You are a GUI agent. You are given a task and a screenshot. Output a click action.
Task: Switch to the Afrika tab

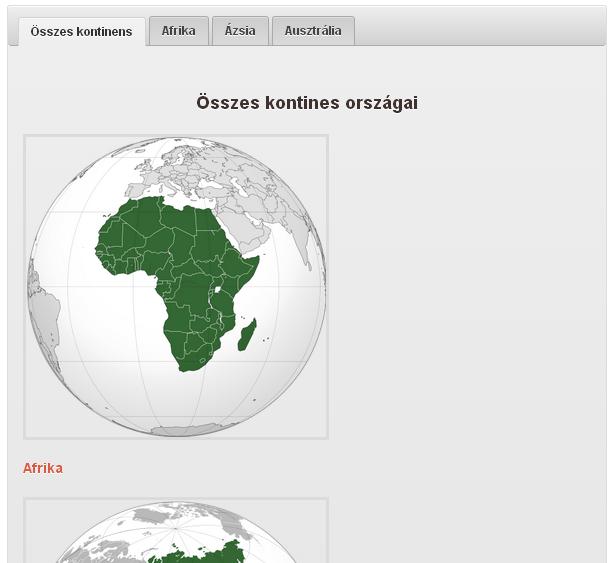(179, 31)
